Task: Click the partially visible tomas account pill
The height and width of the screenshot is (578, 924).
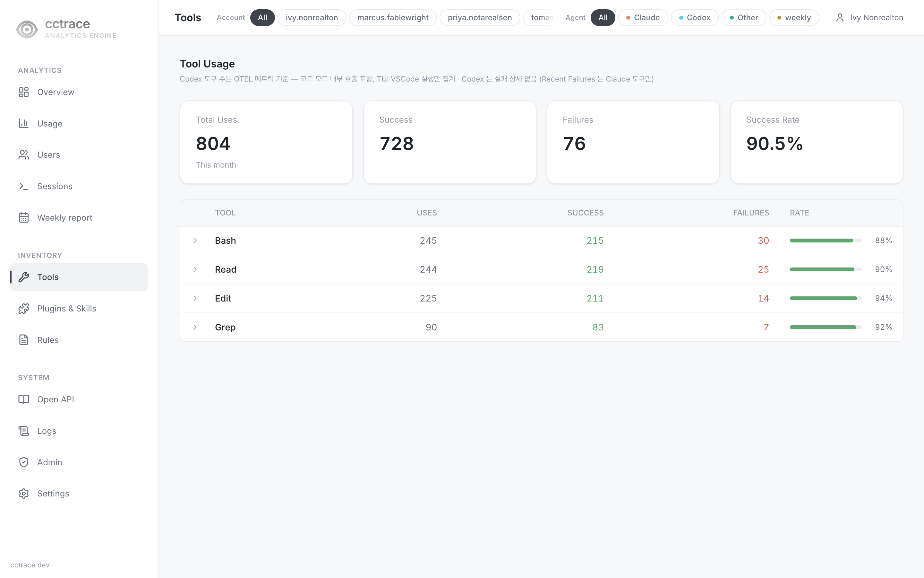Action: click(x=539, y=18)
